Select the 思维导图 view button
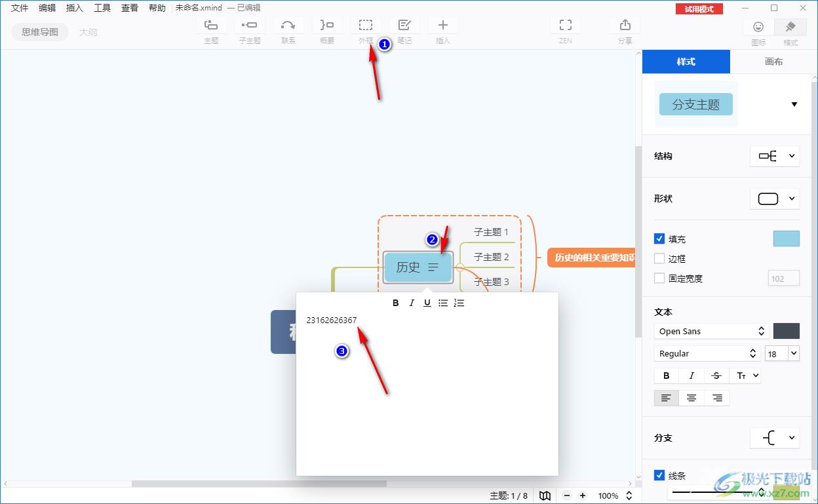Viewport: 818px width, 504px height. pyautogui.click(x=40, y=31)
